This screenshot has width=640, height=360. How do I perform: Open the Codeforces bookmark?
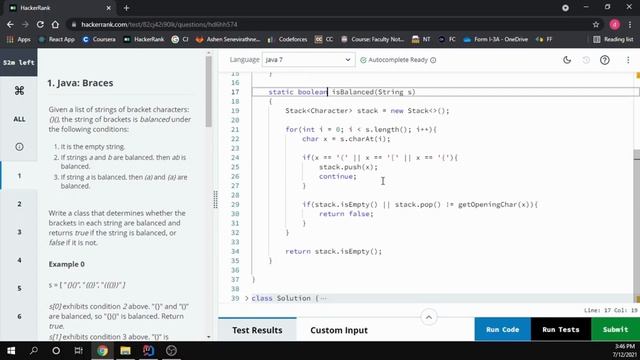287,39
